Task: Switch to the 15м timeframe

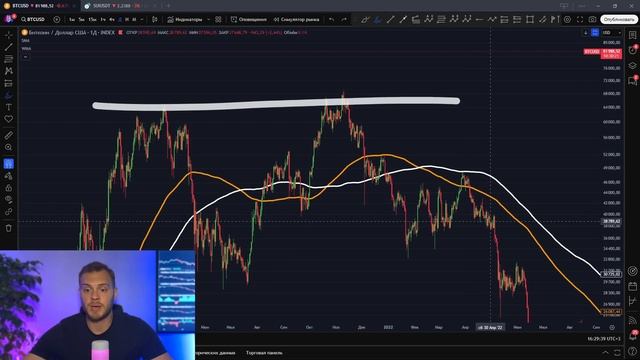Action: [93, 19]
